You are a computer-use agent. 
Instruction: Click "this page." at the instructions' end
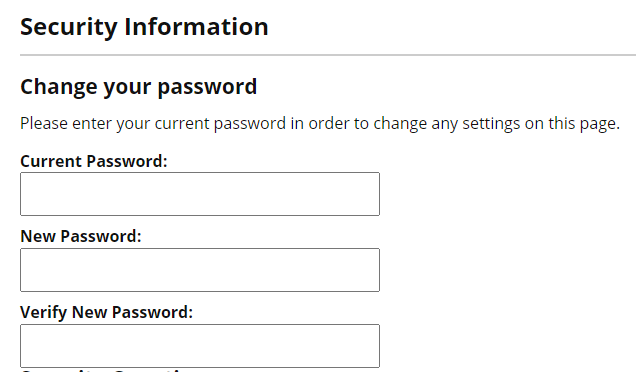click(584, 123)
